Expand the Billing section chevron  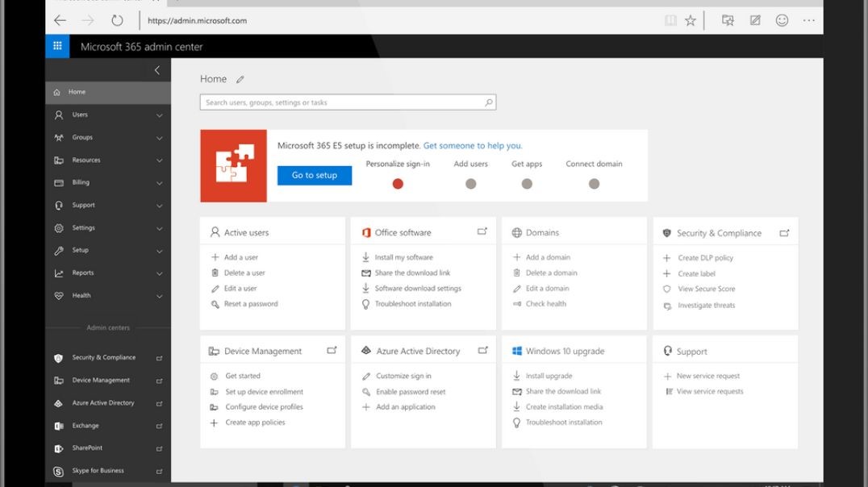point(159,183)
